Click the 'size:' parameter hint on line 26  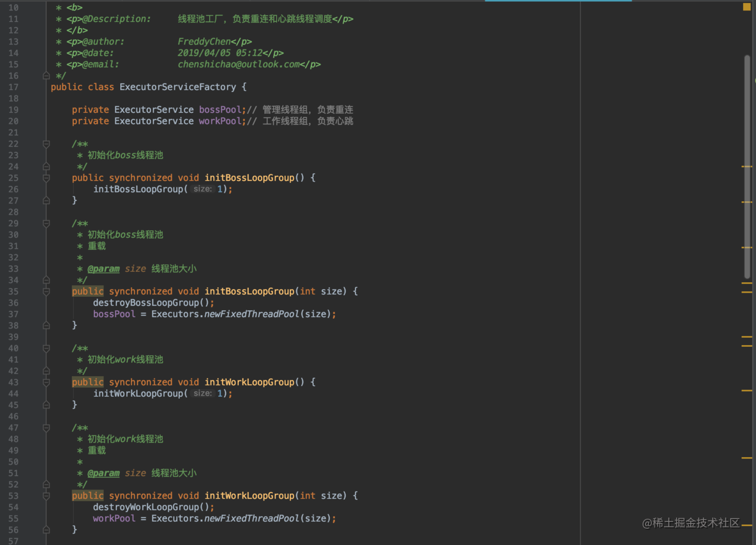pyautogui.click(x=202, y=190)
